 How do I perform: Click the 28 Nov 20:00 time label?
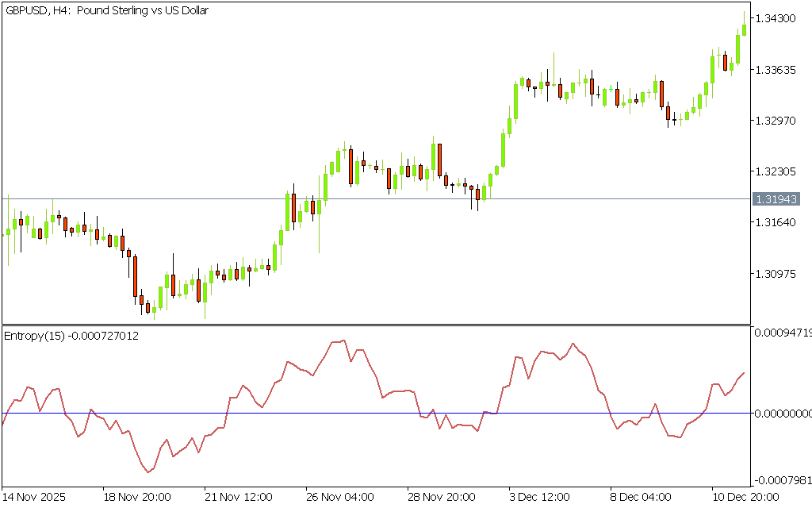point(442,497)
